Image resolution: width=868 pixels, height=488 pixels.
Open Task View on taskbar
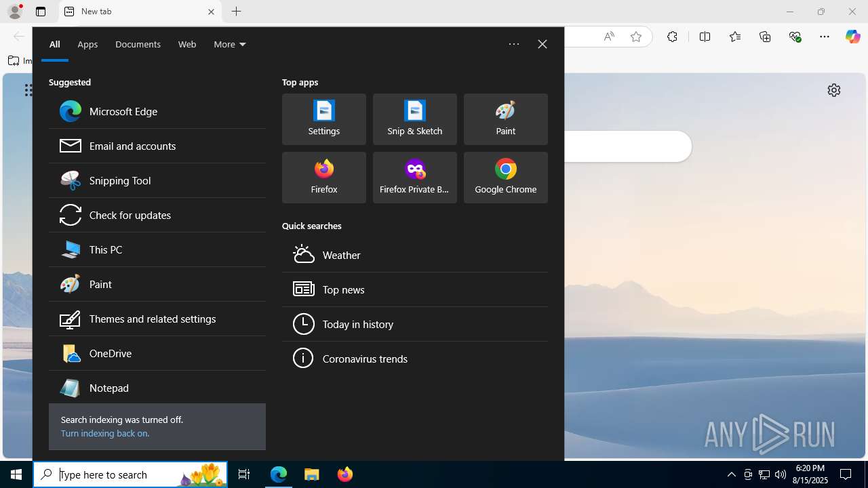coord(244,474)
